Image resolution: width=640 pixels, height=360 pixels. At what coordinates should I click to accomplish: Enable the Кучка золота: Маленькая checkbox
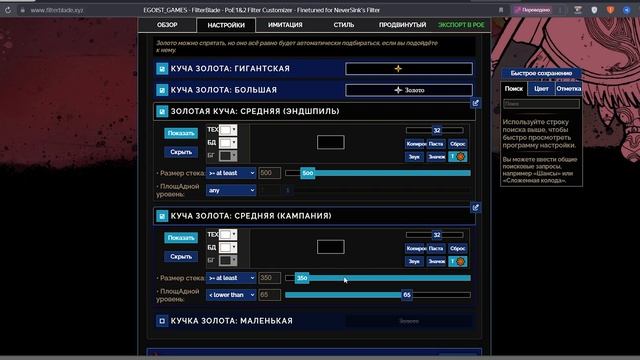coord(162,321)
